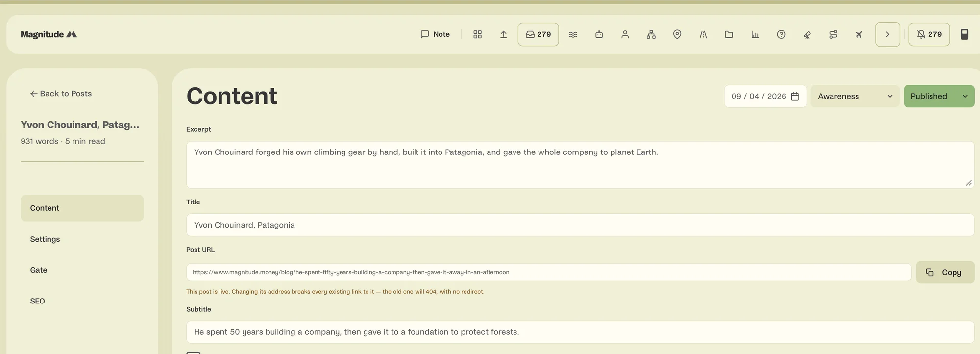Viewport: 980px width, 354px height.
Task: Click the route path icon
Action: click(833, 34)
